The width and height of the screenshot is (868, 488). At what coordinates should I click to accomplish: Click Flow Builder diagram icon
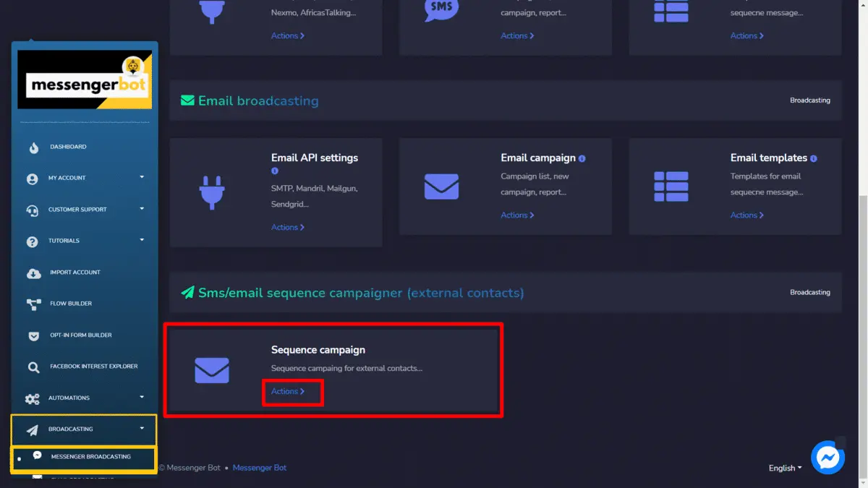tap(33, 304)
